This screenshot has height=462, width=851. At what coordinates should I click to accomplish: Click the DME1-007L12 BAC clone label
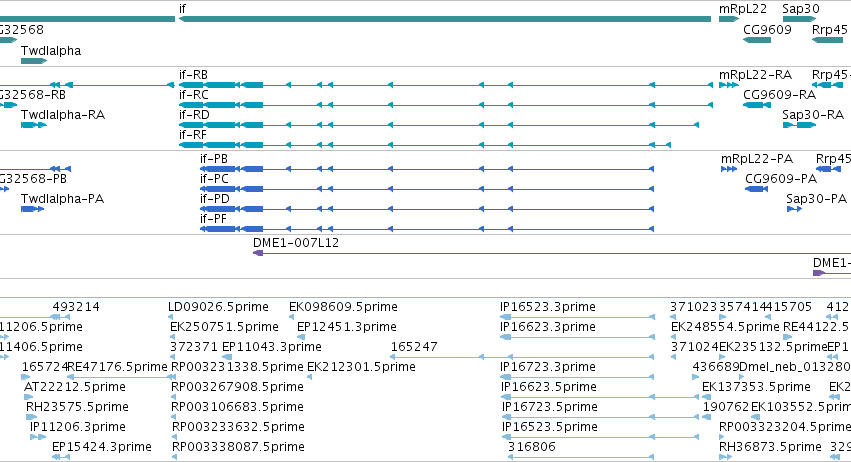(296, 243)
